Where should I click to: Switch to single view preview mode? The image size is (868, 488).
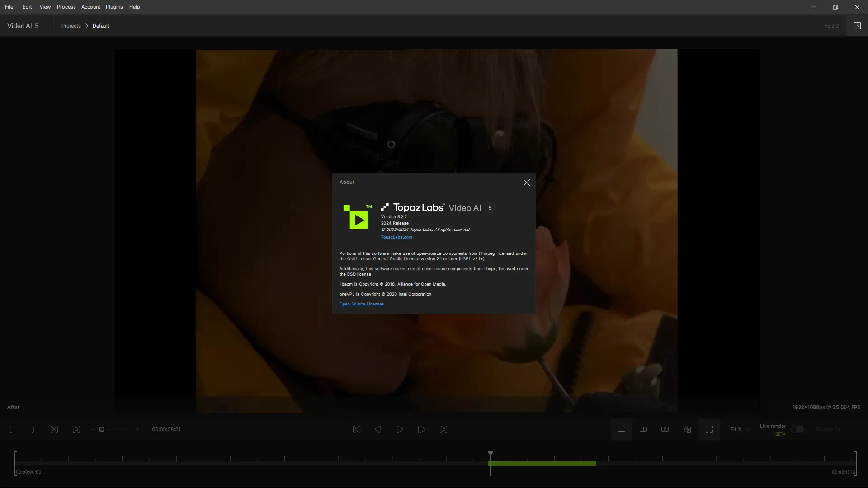point(622,429)
